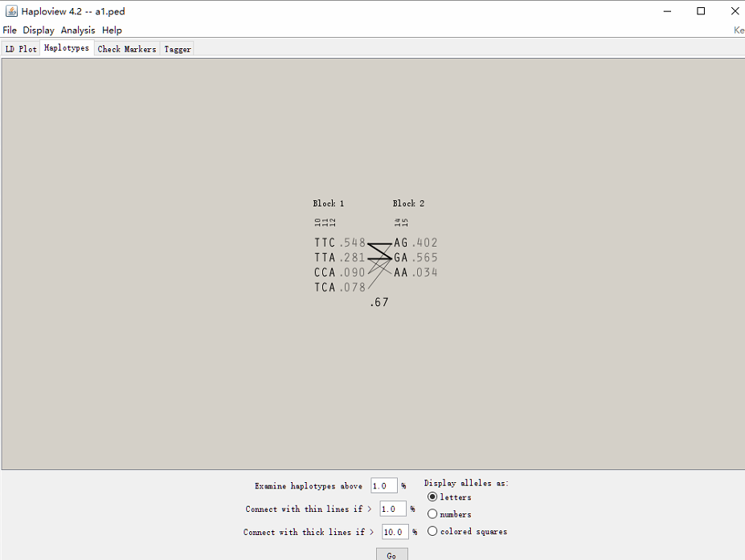
Task: Maximize the Haploview window
Action: click(701, 11)
